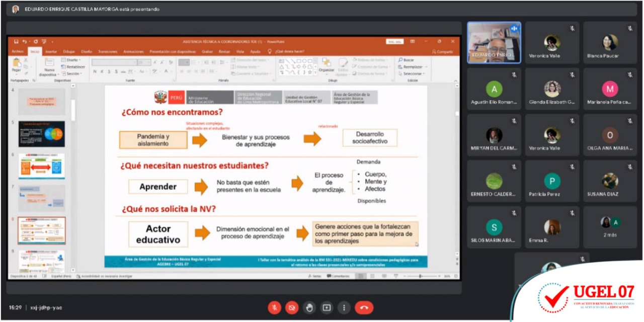644x322 pixels.
Task: Click the Organizar icon in ribbon
Action: 326,64
